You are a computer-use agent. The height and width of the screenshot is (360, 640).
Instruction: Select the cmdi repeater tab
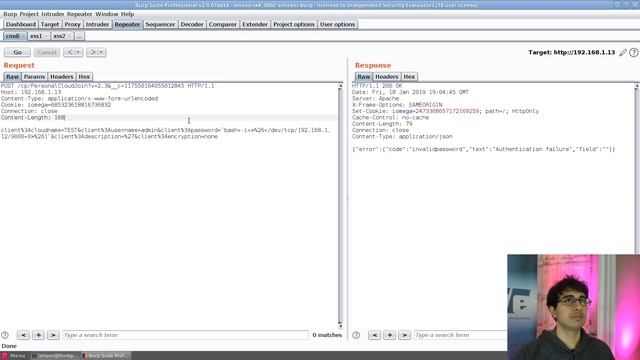coord(12,36)
